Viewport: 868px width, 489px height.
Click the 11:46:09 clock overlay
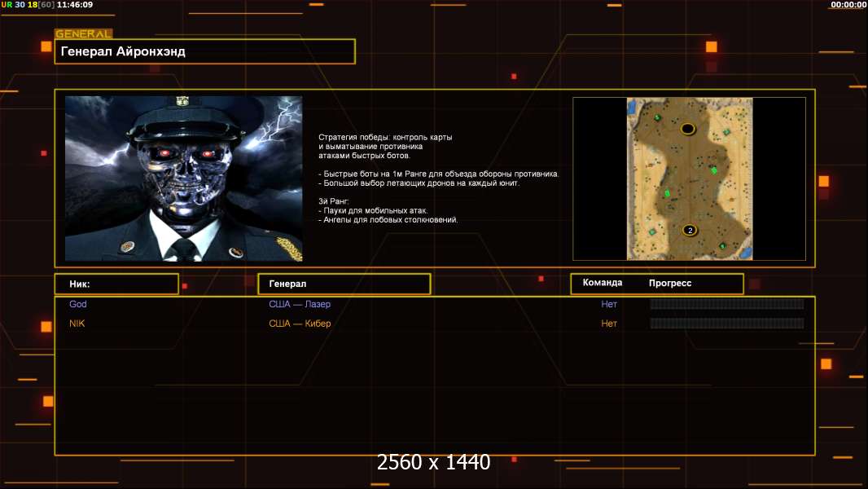click(x=75, y=5)
